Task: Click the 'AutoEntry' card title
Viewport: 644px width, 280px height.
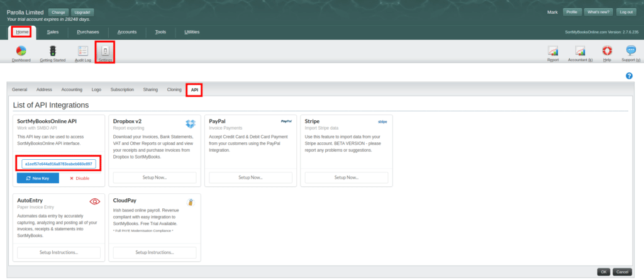Action: point(30,200)
